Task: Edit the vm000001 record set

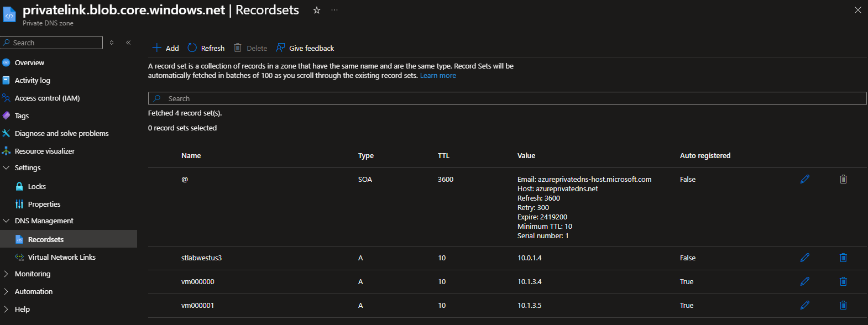Action: pos(805,305)
